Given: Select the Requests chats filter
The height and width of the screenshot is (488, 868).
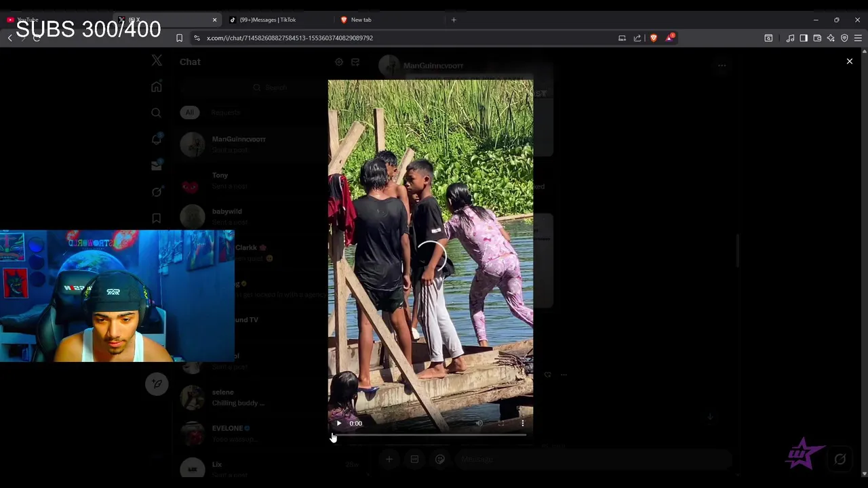Looking at the screenshot, I should point(226,113).
